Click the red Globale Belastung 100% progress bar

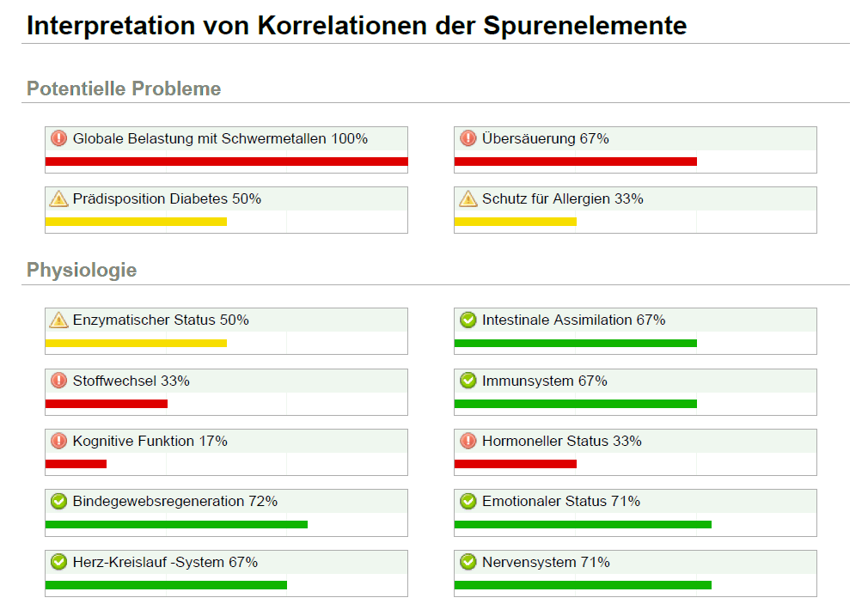click(x=226, y=162)
